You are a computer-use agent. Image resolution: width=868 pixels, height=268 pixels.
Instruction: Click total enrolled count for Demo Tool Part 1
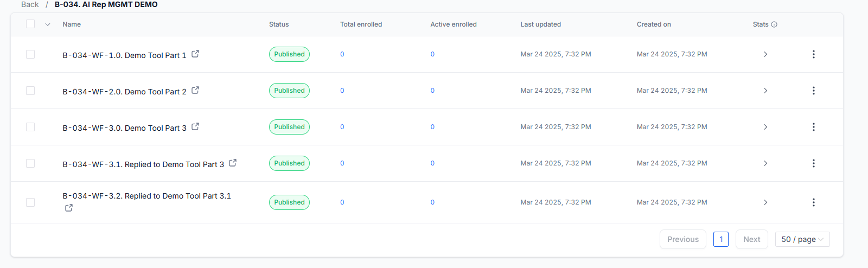(x=342, y=54)
